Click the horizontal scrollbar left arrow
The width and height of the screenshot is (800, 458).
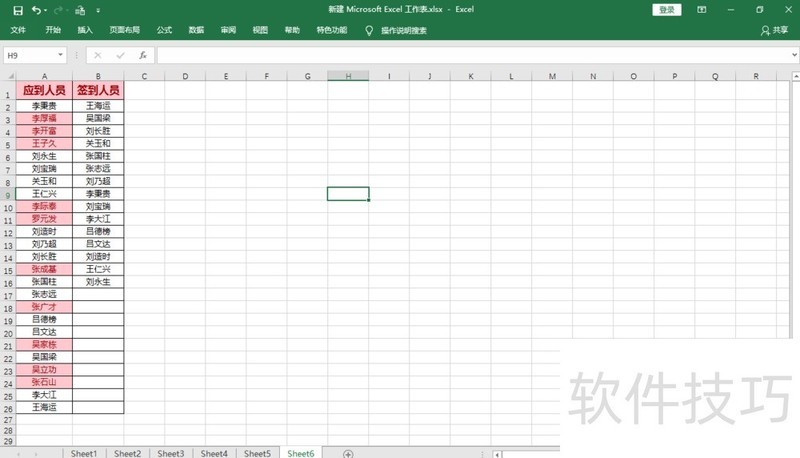497,454
